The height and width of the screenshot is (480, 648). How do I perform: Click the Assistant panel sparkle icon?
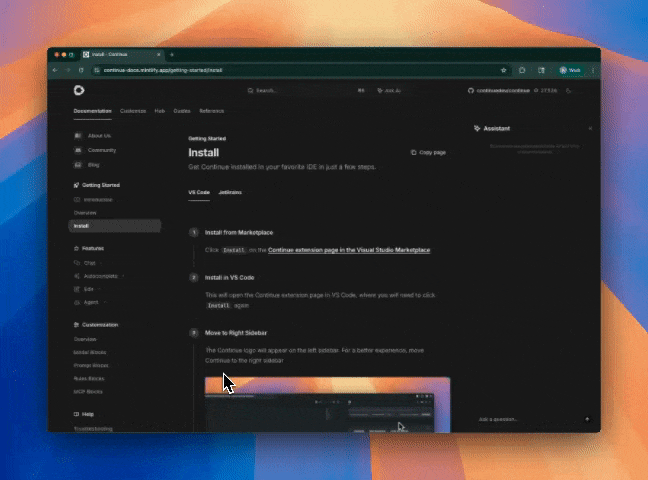(x=477, y=129)
